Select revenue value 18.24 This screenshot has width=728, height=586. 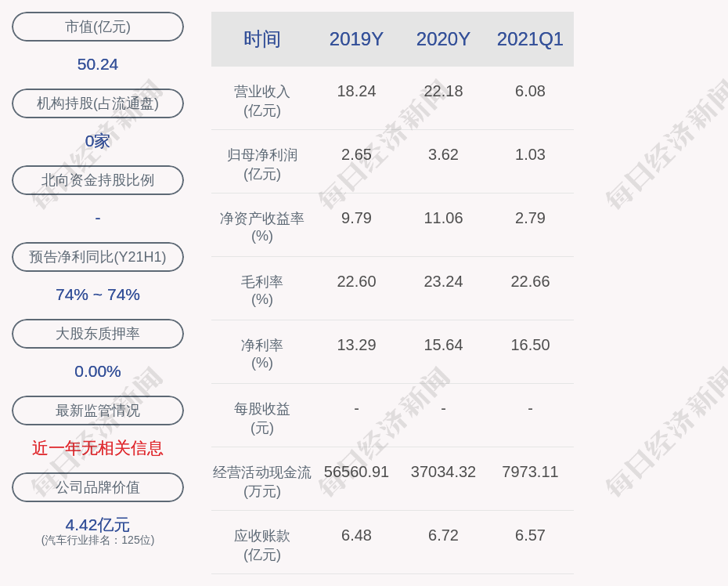(x=357, y=91)
